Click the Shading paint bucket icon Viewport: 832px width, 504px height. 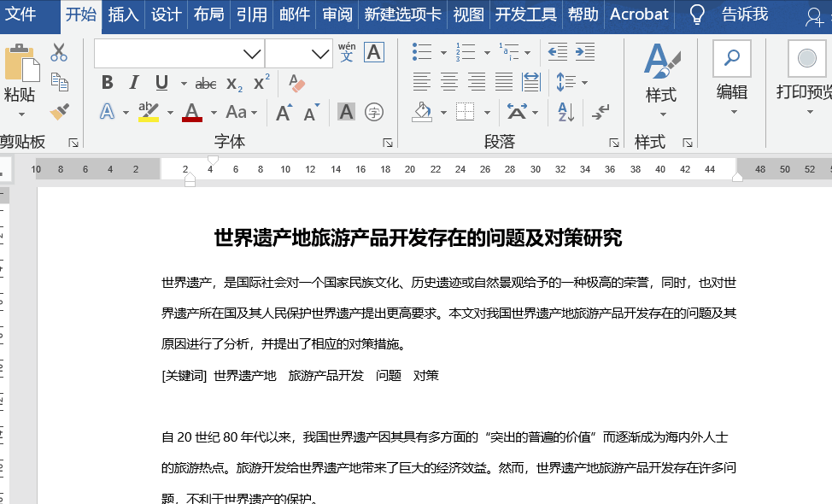[x=422, y=112]
